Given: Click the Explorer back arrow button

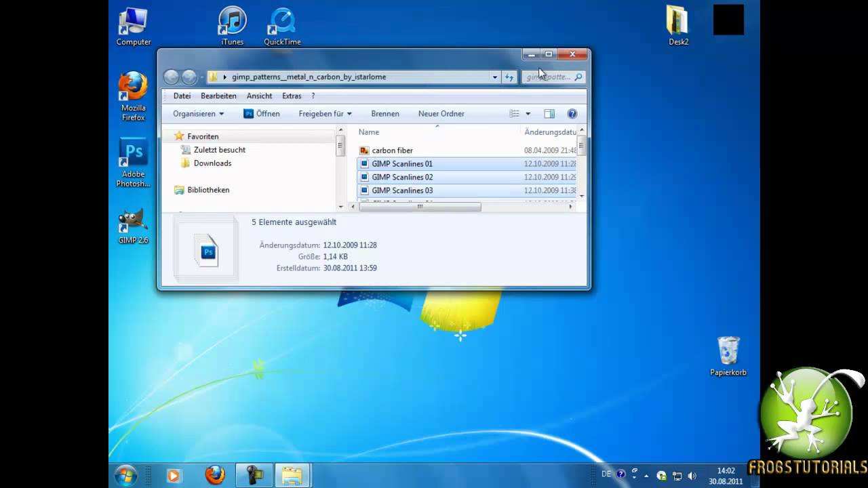Looking at the screenshot, I should (172, 77).
